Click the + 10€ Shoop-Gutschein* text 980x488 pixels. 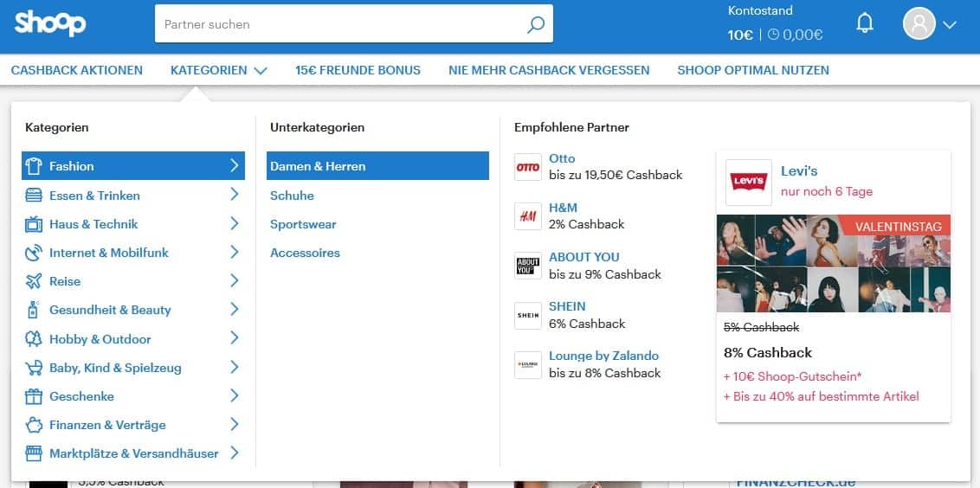(792, 376)
